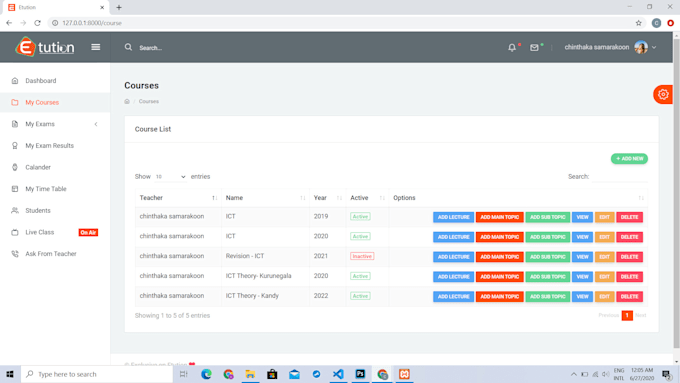The image size is (680, 383).
Task: View the ICT Theory- Kurunegala course
Action: (582, 277)
